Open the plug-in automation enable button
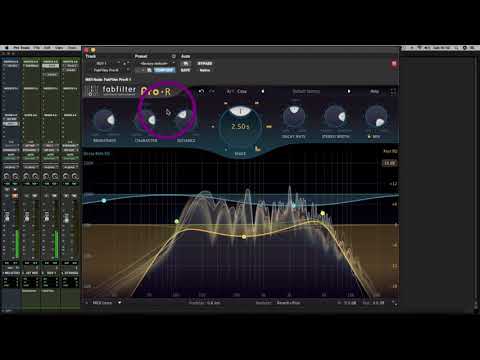 [x=185, y=63]
